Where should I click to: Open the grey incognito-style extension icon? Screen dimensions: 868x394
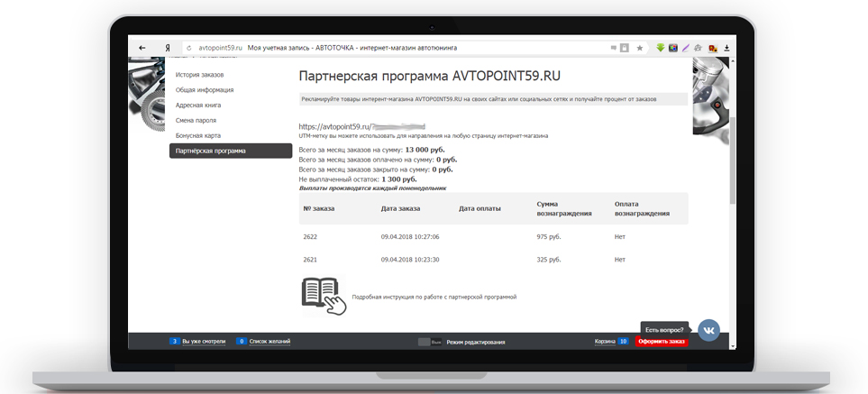(699, 48)
